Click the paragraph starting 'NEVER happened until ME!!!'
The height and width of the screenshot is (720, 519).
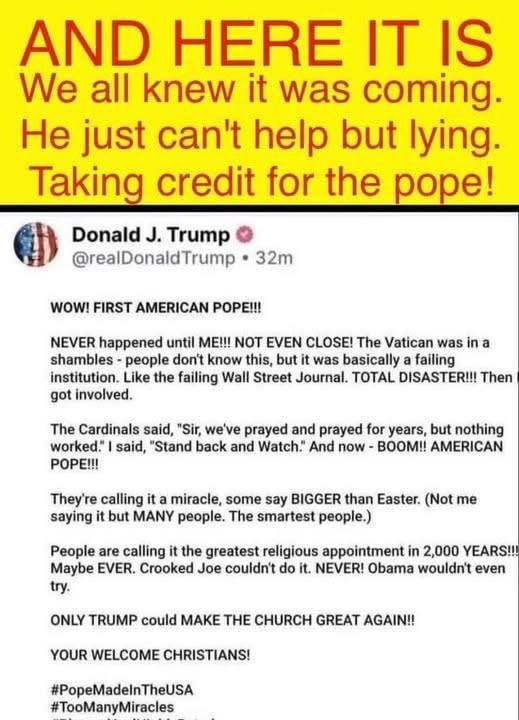284,369
